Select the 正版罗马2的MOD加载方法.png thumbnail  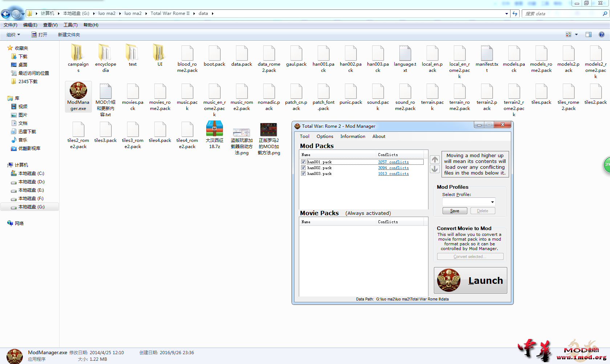pyautogui.click(x=269, y=130)
